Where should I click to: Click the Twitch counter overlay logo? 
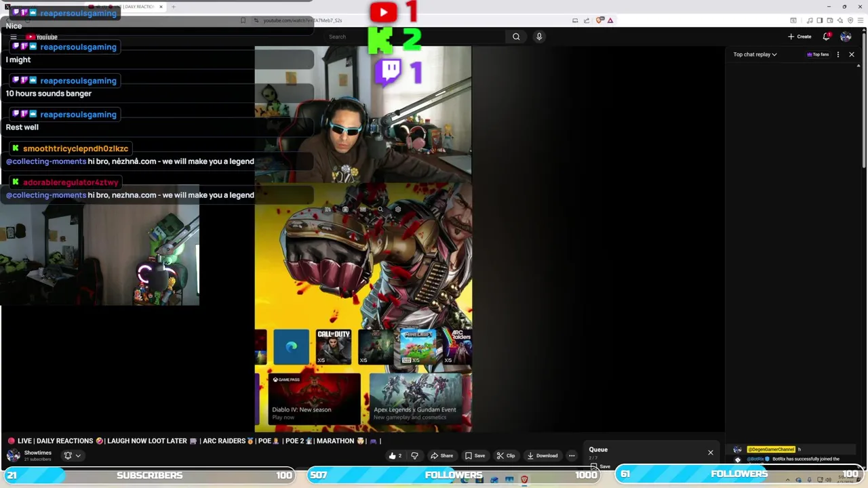click(x=389, y=73)
